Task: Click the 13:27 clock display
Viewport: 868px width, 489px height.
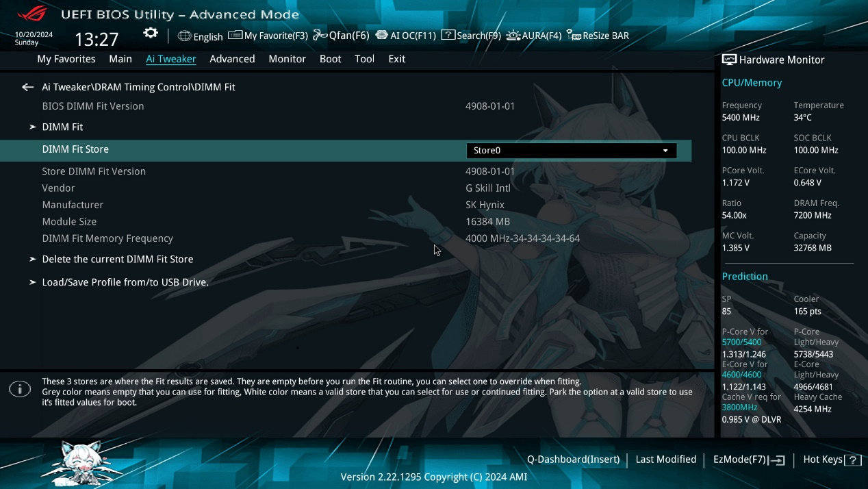Action: point(97,39)
